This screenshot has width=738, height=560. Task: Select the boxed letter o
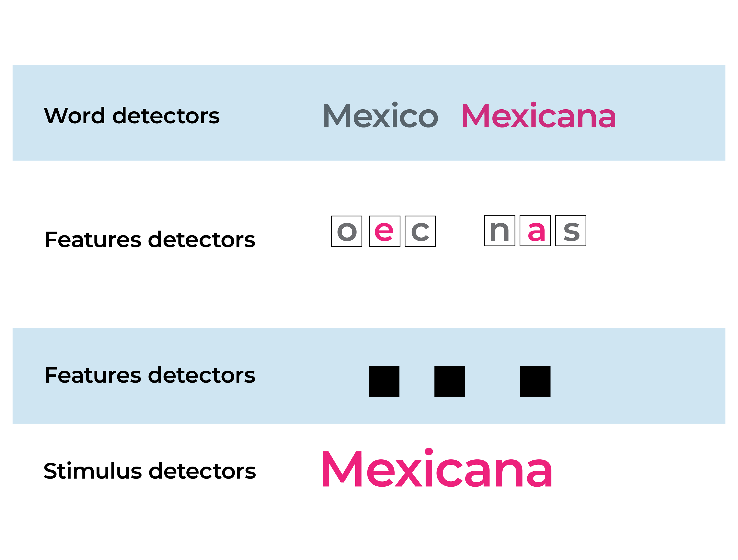pyautogui.click(x=347, y=231)
